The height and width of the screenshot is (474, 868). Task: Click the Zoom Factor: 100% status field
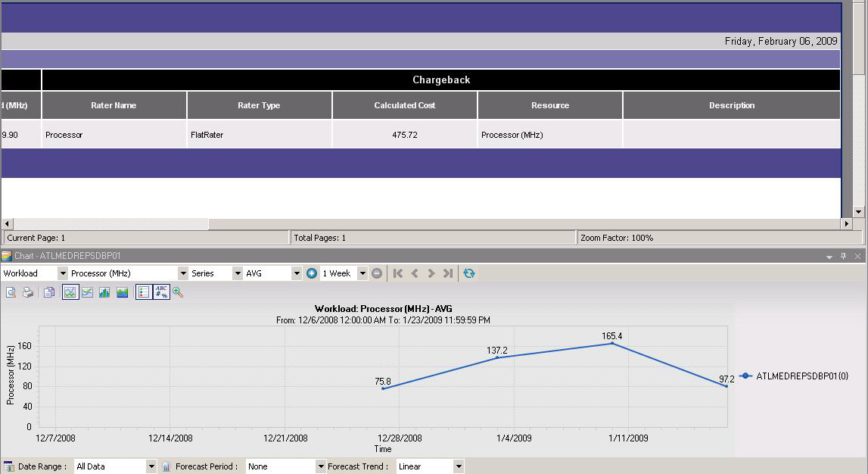(x=720, y=238)
